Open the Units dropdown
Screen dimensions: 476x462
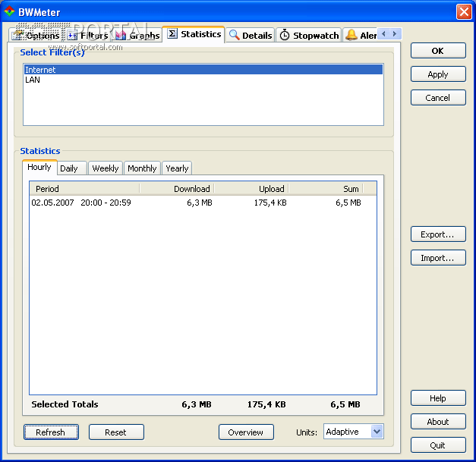point(377,432)
